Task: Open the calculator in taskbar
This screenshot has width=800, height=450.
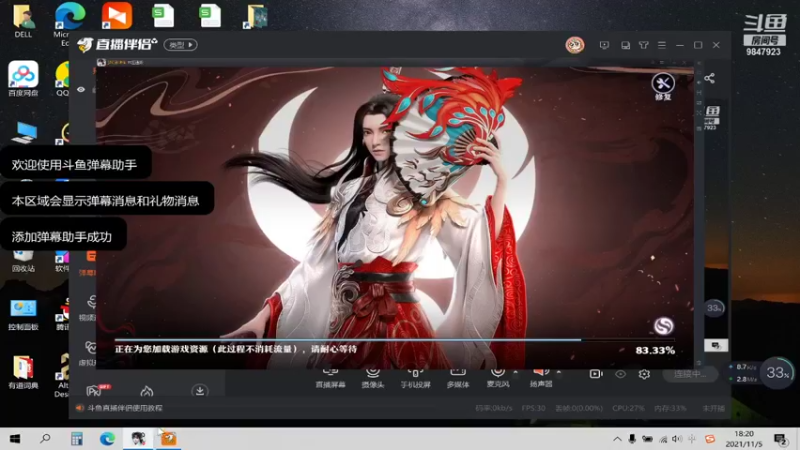Action: point(77,439)
